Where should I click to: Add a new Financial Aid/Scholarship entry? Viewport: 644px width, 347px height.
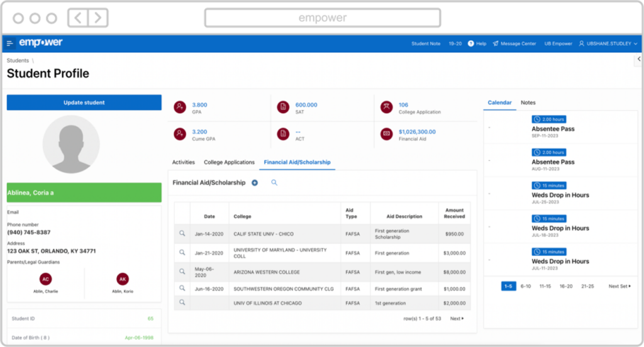(255, 183)
